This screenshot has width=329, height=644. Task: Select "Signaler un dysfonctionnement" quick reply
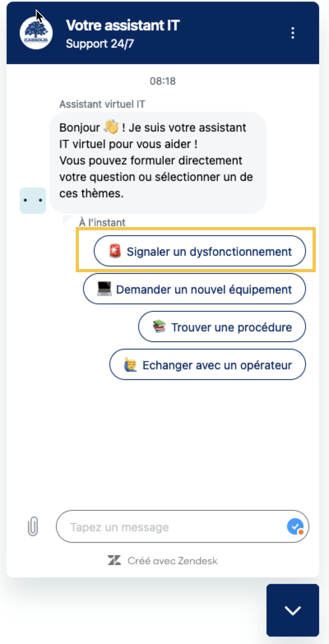[x=200, y=251]
